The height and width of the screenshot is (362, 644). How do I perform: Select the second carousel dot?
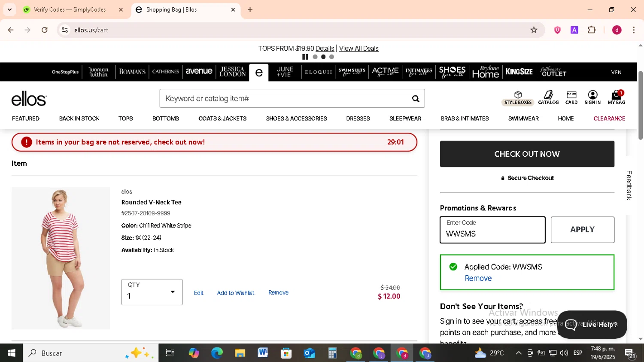coord(323,57)
